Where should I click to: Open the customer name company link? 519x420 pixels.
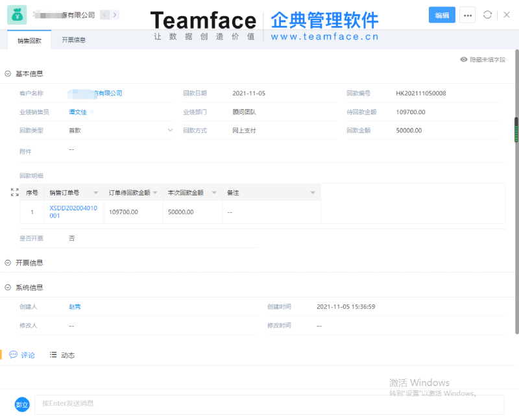95,93
